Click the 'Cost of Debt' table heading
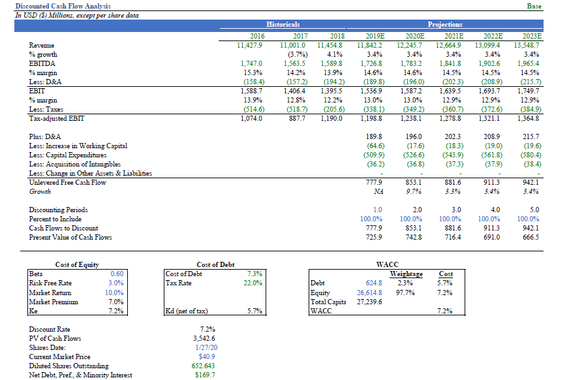The height and width of the screenshot is (380, 569). coord(216,265)
